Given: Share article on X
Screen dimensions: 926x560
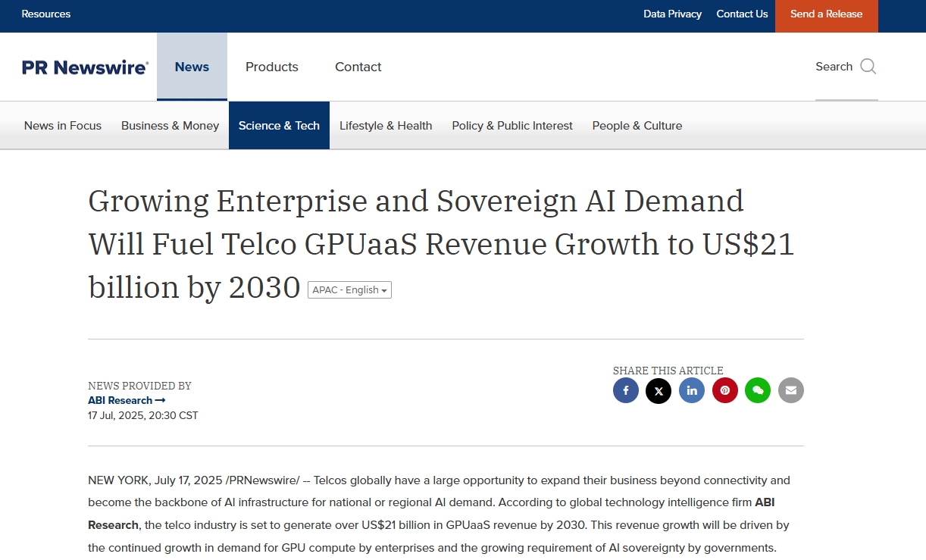Looking at the screenshot, I should point(659,390).
